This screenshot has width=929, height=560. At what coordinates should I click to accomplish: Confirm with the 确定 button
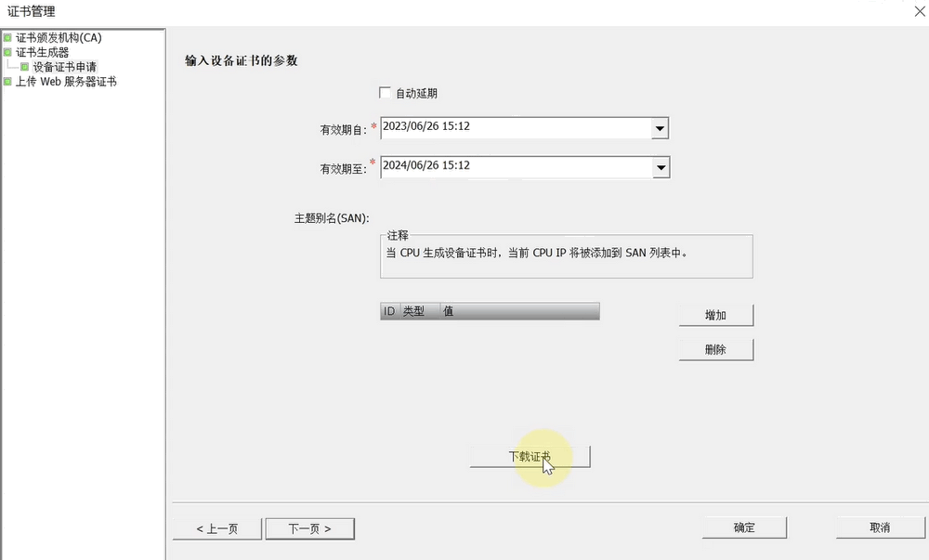coord(744,527)
